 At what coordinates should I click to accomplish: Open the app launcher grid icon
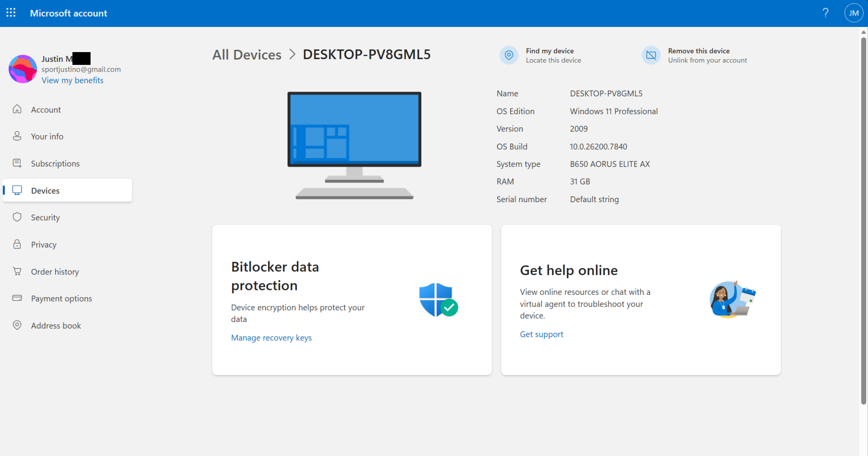tap(11, 13)
